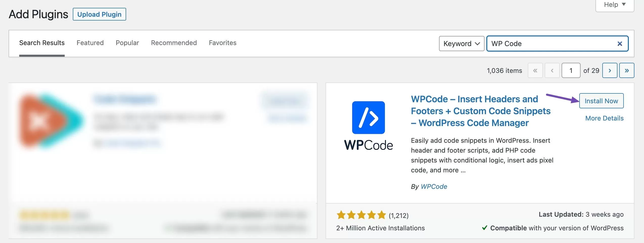The width and height of the screenshot is (644, 243).
Task: Select the Search Results tab
Action: click(x=42, y=43)
